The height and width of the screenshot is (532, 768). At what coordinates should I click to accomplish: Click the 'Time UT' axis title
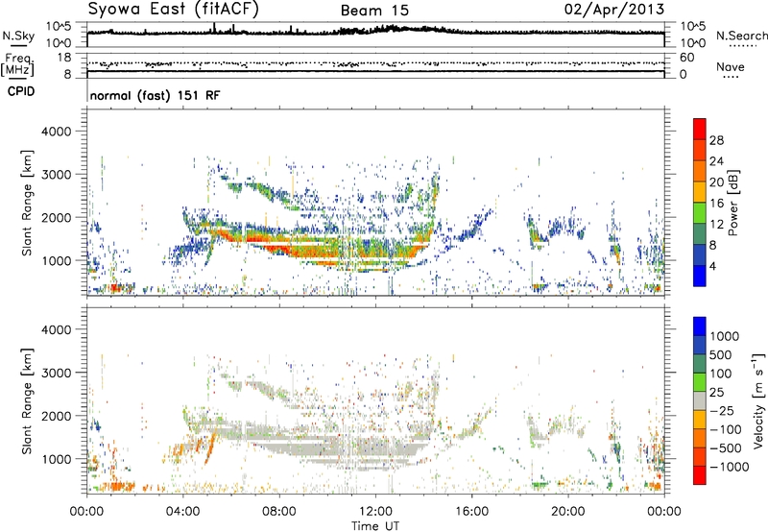tap(375, 526)
